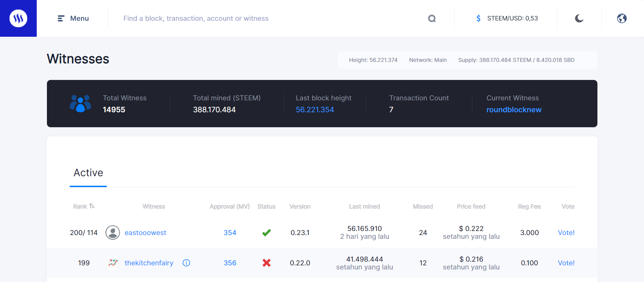Click the Total Witness value 14955
This screenshot has width=644, height=282.
click(114, 110)
